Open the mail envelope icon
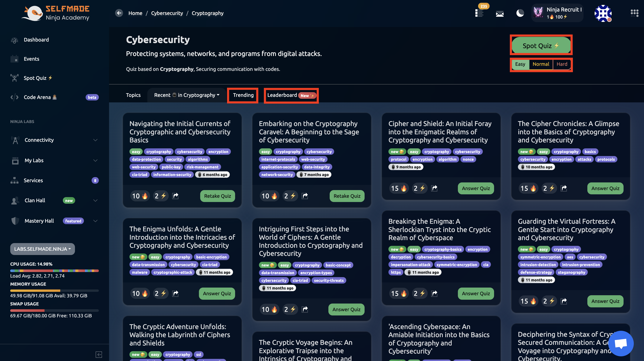Image resolution: width=644 pixels, height=361 pixels. pyautogui.click(x=499, y=13)
